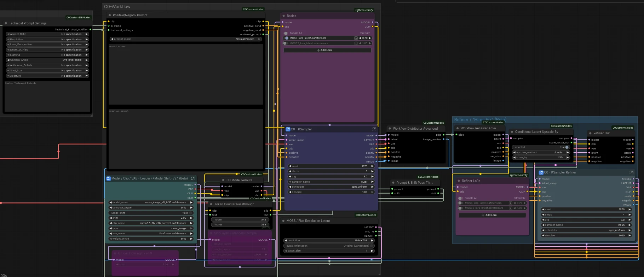644x277 pixels.
Task: Increase scale_by value in Conditional Latent Upscale
Action: pyautogui.click(x=568, y=158)
